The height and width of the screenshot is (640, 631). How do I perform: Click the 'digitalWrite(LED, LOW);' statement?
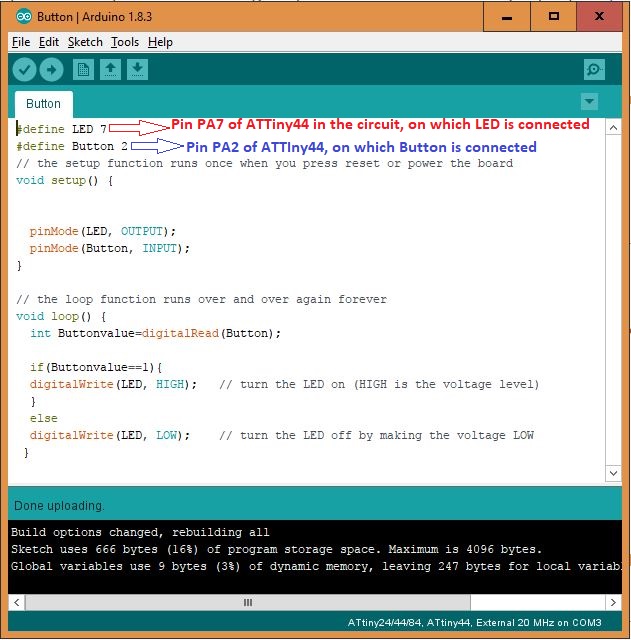pyautogui.click(x=109, y=436)
